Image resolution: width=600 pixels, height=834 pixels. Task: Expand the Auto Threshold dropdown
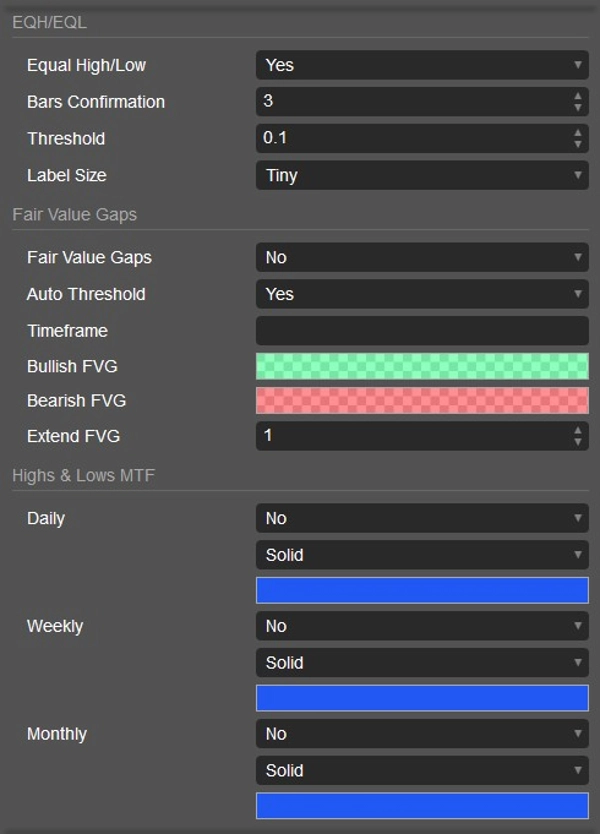click(422, 294)
